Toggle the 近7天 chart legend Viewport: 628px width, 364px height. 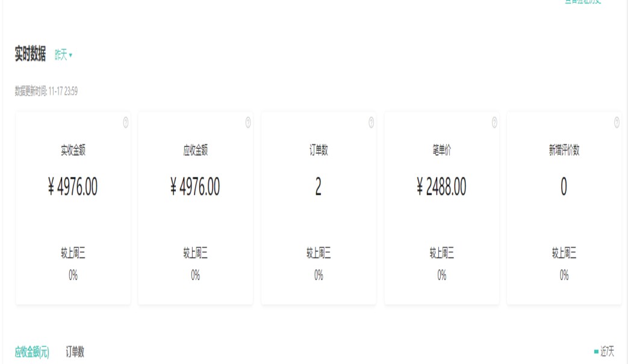(x=604, y=352)
